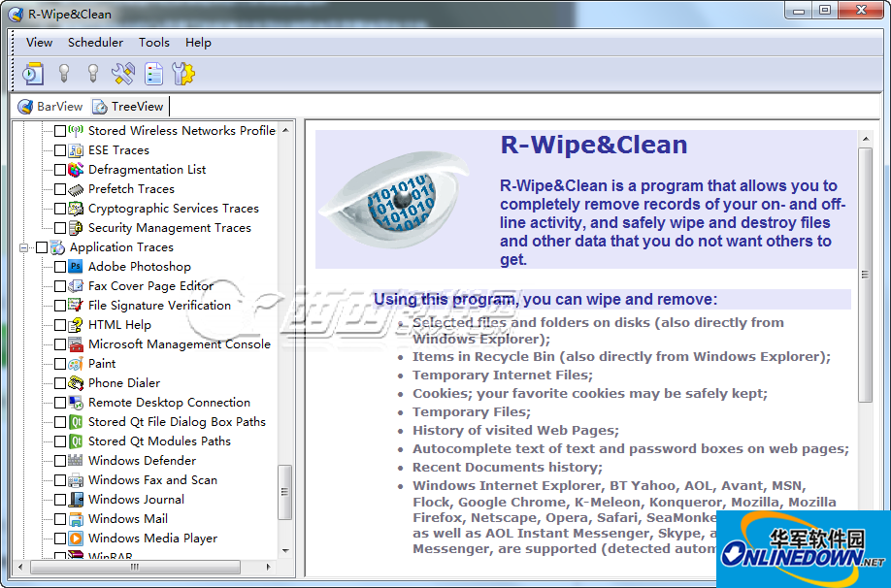891x588 pixels.
Task: Click the R-Wipe&Clean eye logo image
Action: click(x=394, y=199)
